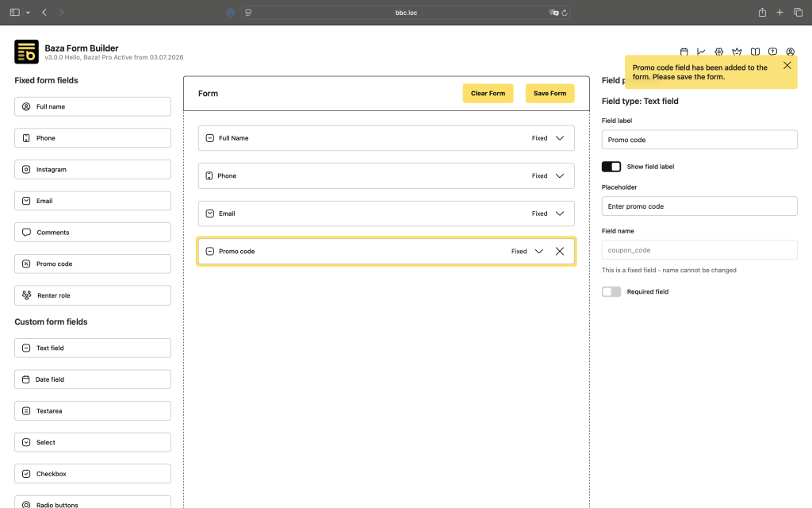Edit the Placeholder input
The image size is (812, 508).
pos(699,206)
